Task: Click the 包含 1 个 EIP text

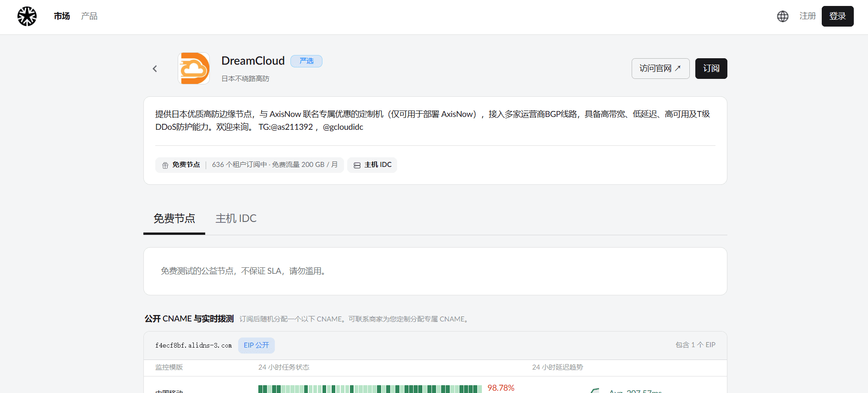Action: (x=695, y=345)
